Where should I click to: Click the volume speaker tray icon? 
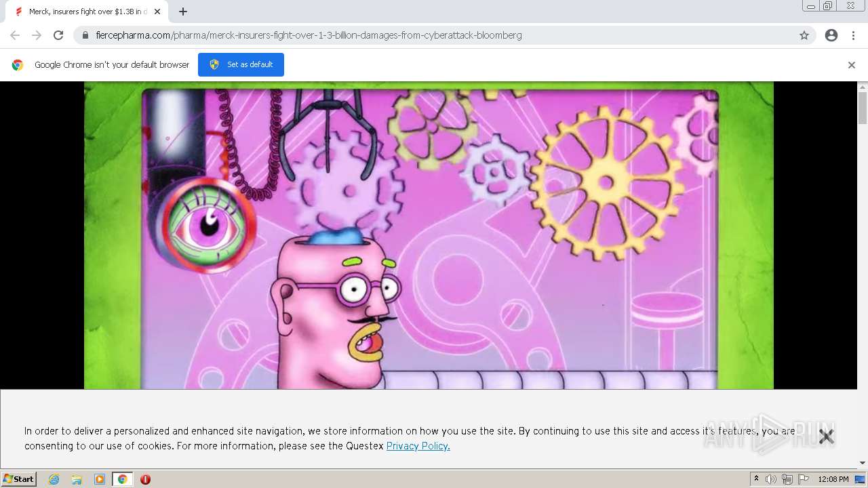pos(771,479)
